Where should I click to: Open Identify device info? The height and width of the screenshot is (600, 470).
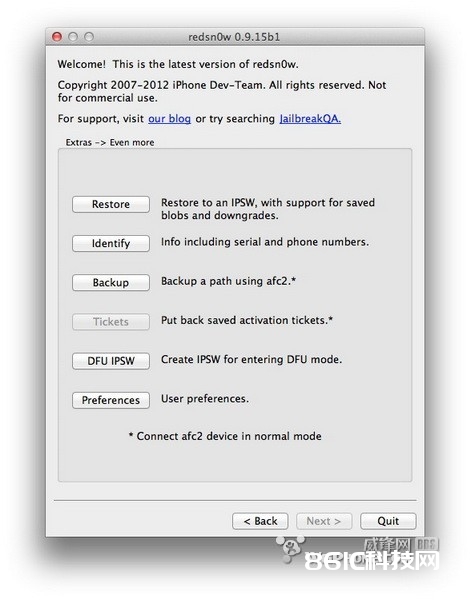(111, 243)
